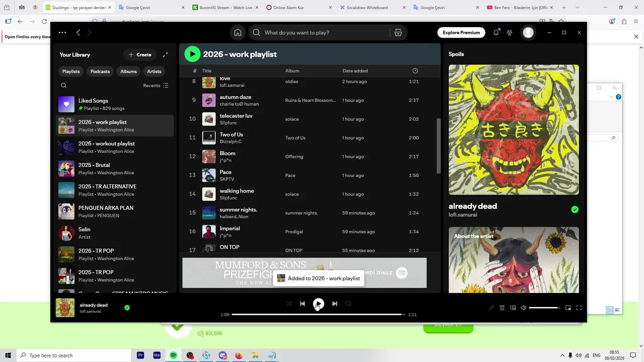Image resolution: width=644 pixels, height=362 pixels.
Task: Skip to the next track
Action: (x=335, y=304)
